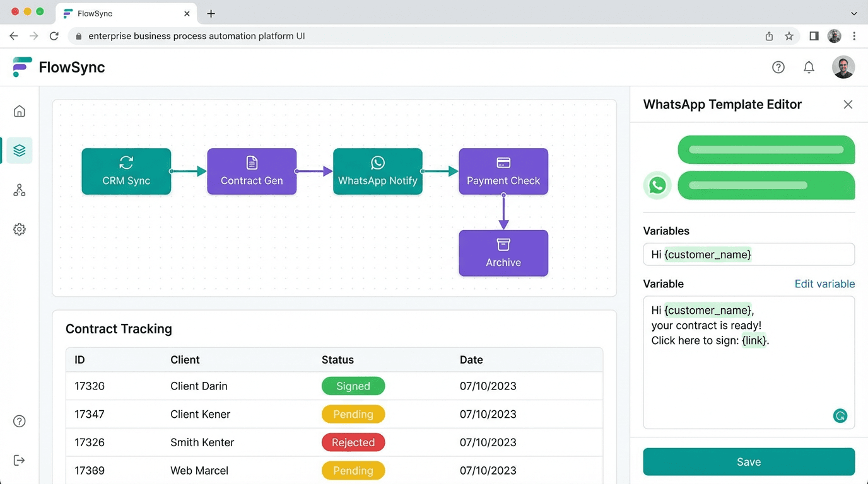Select the CRM Sync workflow node
Viewport: 868px width, 484px height.
click(x=126, y=171)
